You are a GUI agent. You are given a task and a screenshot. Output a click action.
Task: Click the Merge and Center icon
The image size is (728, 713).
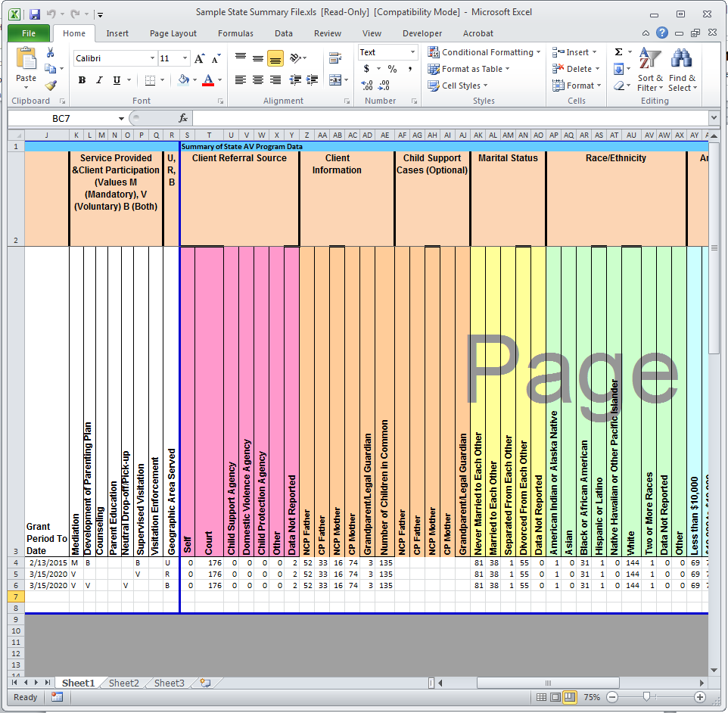(x=335, y=80)
